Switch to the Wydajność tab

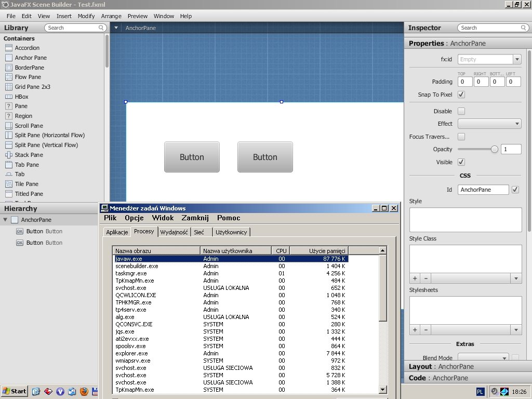(174, 232)
